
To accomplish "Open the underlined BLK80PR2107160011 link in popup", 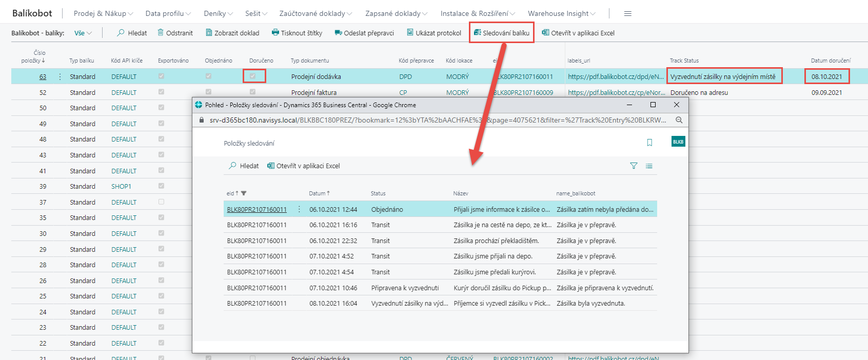I will coord(257,209).
